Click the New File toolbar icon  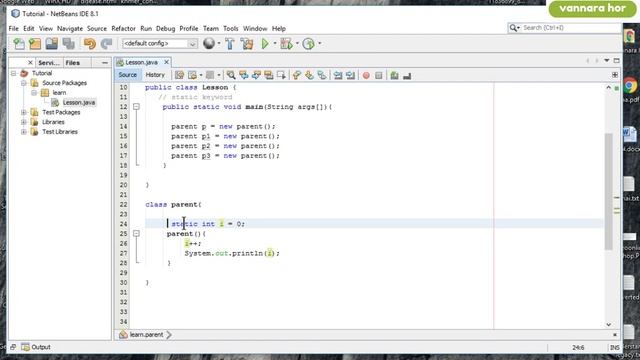click(19, 44)
